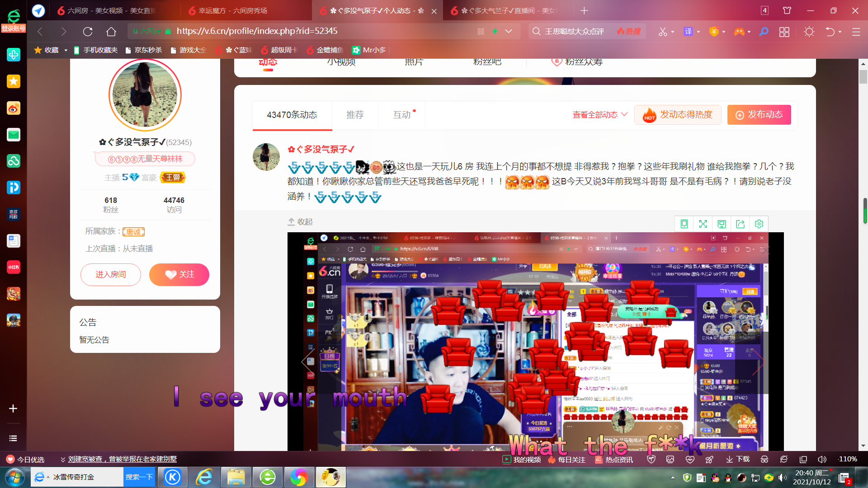This screenshot has width=868, height=488.
Task: Expand the address bar dropdown arrow
Action: point(509,31)
